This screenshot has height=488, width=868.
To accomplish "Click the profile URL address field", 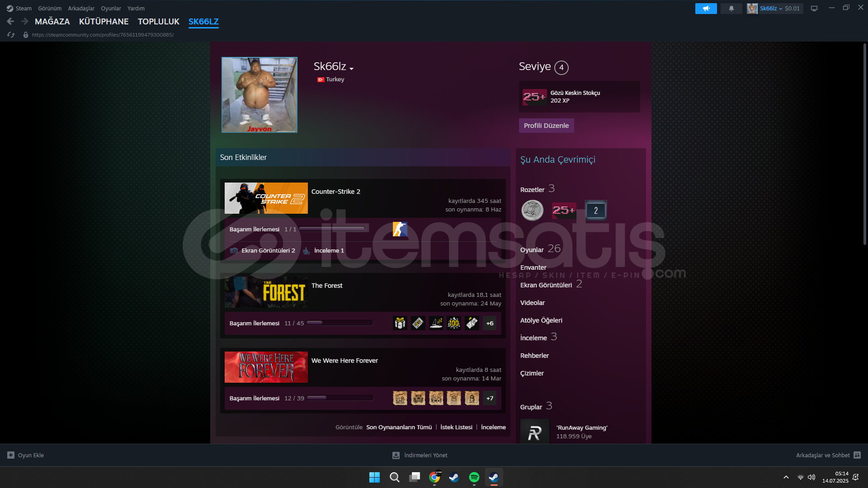I will click(x=103, y=35).
